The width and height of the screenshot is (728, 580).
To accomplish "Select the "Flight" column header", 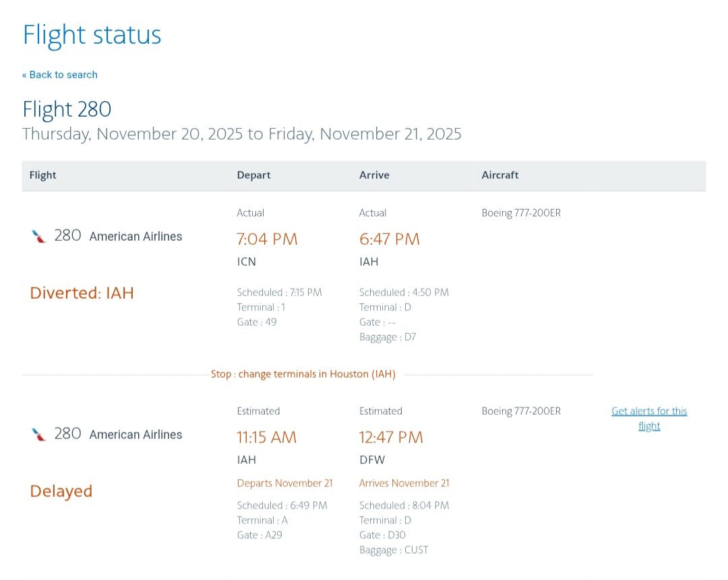I will [x=43, y=175].
